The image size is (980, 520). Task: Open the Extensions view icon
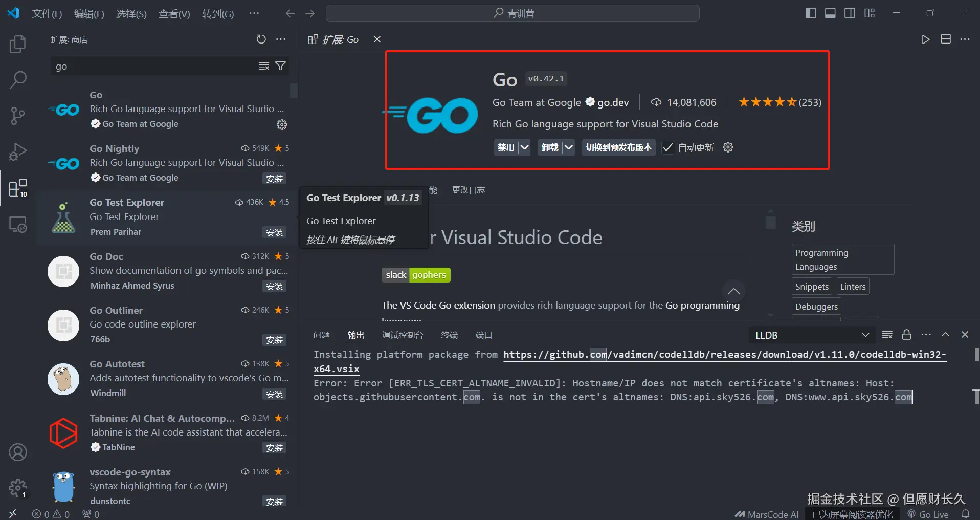pyautogui.click(x=18, y=188)
